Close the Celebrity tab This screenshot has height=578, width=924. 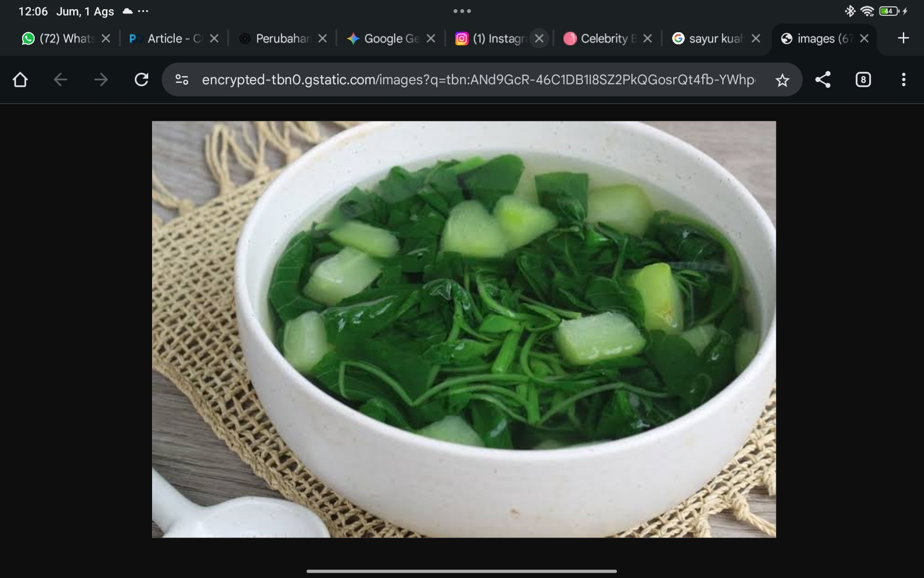(x=647, y=39)
